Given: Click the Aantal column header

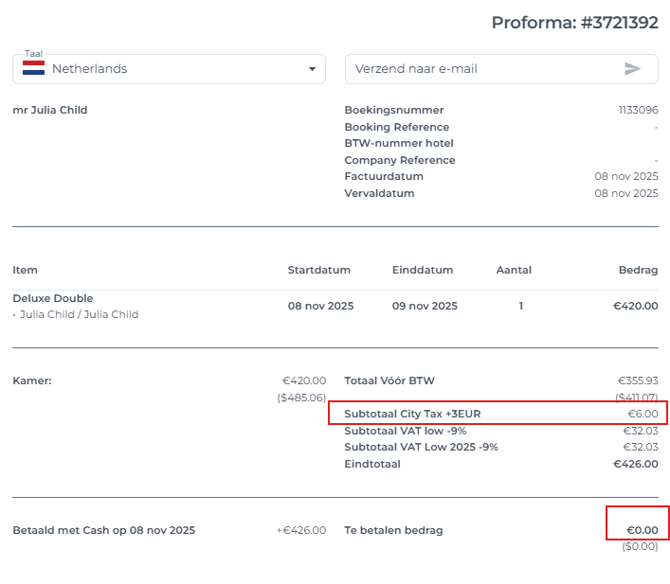Looking at the screenshot, I should (x=514, y=270).
